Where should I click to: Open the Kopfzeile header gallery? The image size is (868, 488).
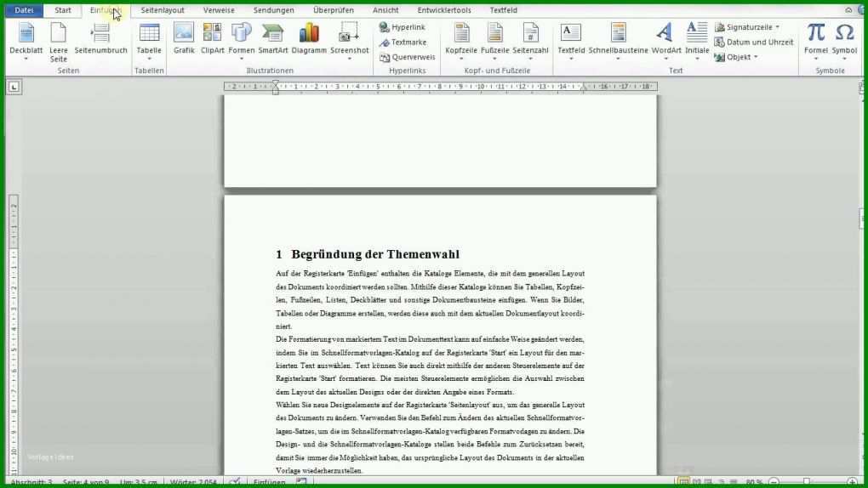click(461, 42)
